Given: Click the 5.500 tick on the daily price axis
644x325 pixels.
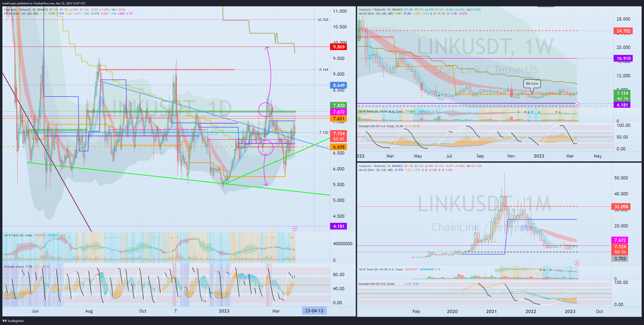Looking at the screenshot, I should point(339,185).
